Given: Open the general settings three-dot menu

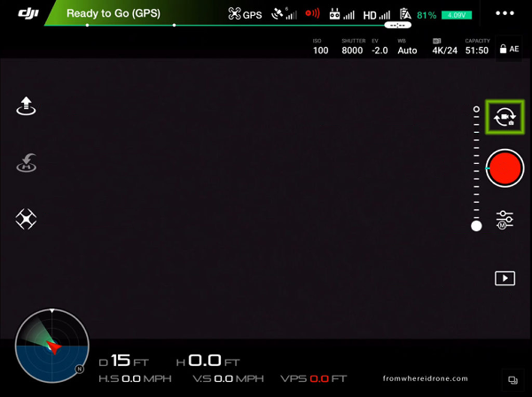Looking at the screenshot, I should (505, 13).
